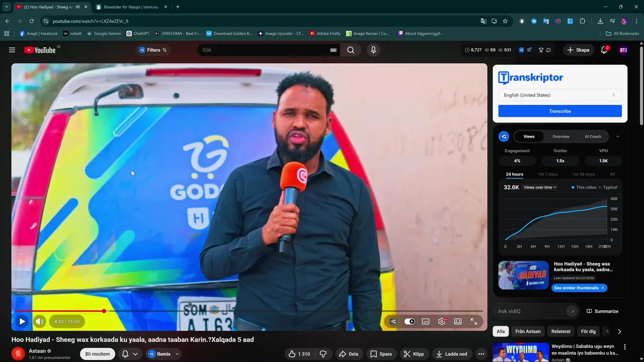
Task: Play the video
Action: (22, 321)
